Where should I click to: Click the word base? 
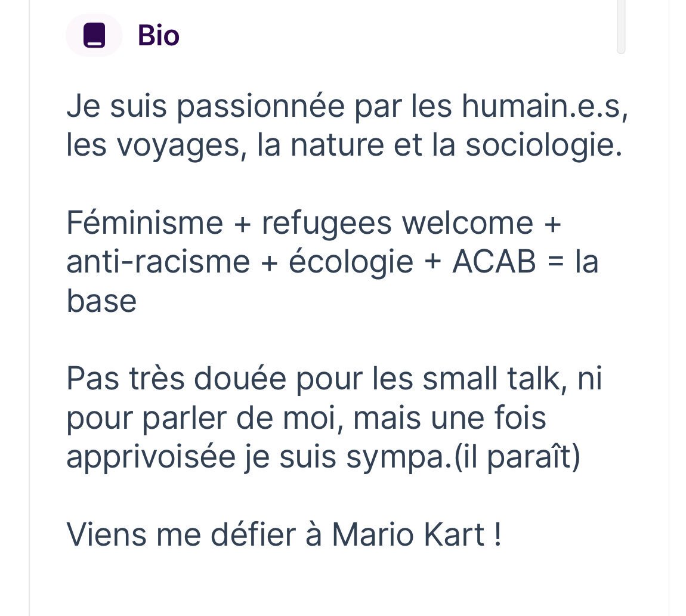click(101, 301)
